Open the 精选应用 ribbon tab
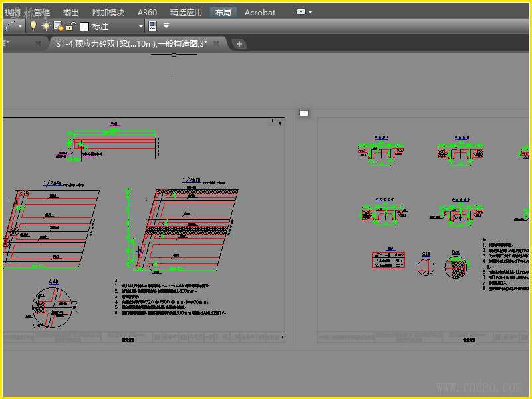 coord(186,12)
